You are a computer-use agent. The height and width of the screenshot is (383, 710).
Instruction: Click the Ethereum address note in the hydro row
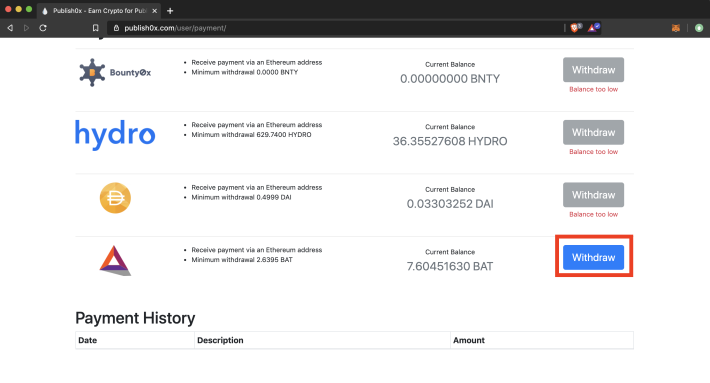coord(257,124)
